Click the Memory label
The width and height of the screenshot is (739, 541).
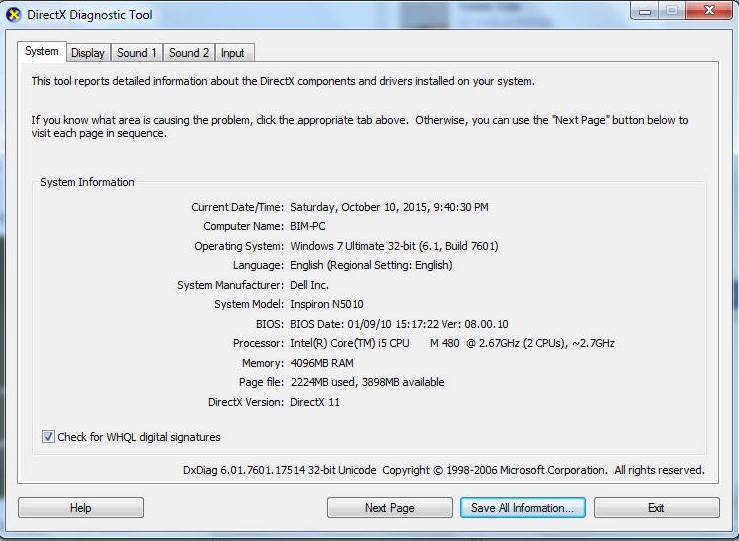263,363
